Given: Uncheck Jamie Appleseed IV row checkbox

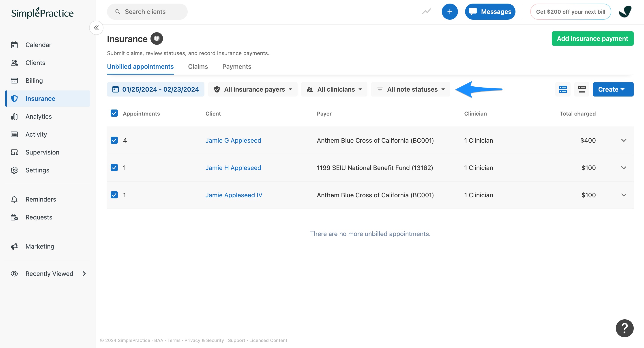Looking at the screenshot, I should [x=114, y=195].
